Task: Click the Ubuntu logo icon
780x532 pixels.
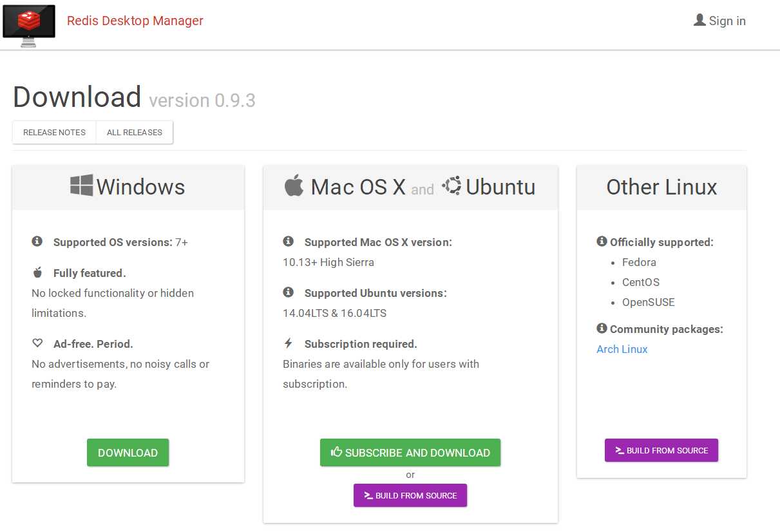Action: [x=452, y=186]
